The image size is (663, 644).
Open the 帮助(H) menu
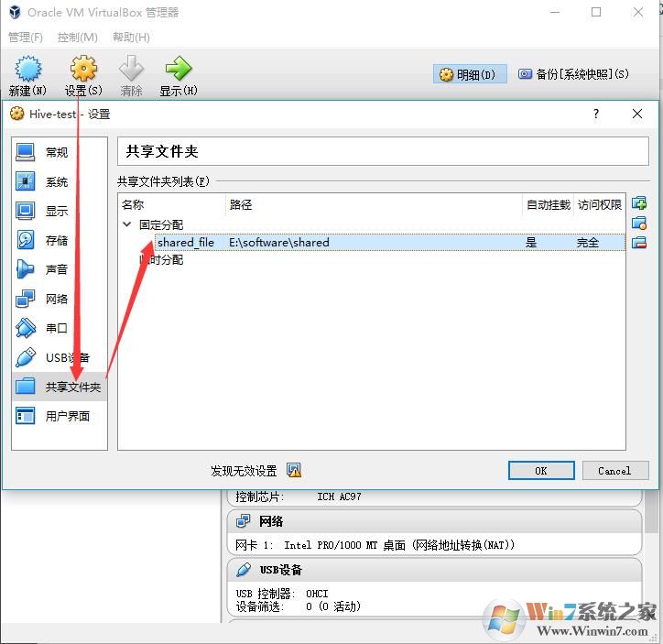click(x=131, y=38)
